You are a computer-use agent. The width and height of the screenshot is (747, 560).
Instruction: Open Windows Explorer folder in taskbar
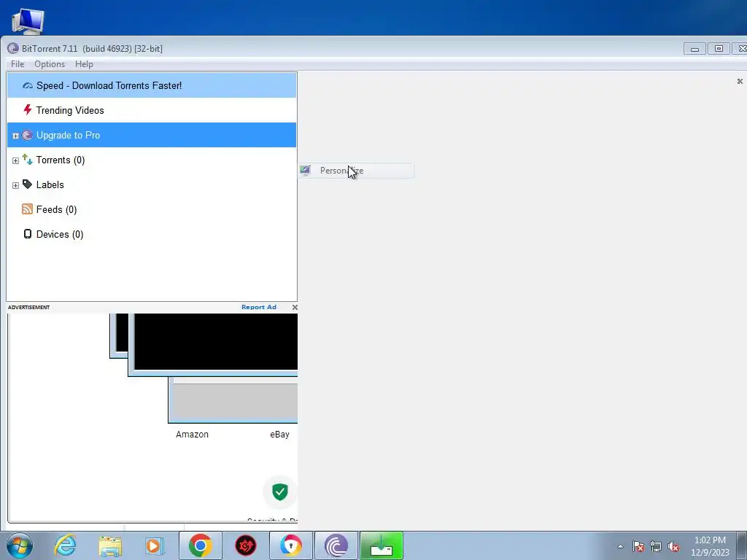110,545
